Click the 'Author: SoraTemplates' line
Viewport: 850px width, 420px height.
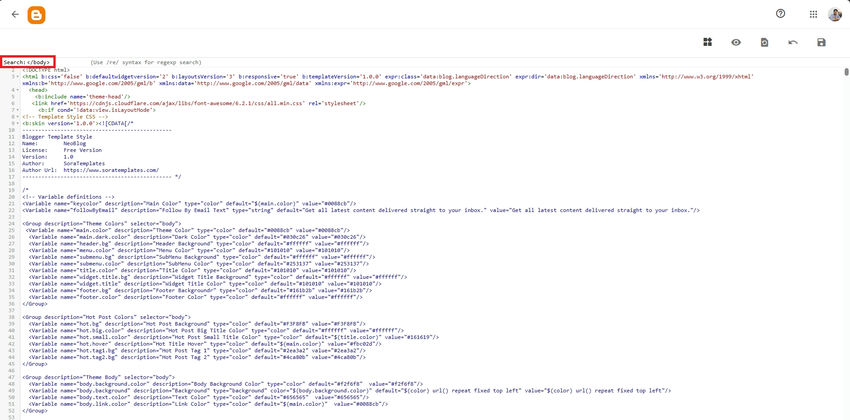pos(63,163)
